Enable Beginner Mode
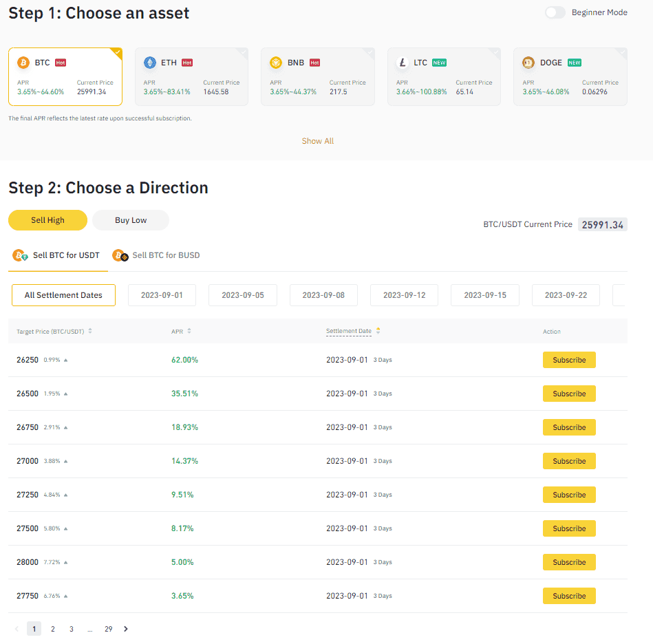This screenshot has height=644, width=653. [555, 12]
